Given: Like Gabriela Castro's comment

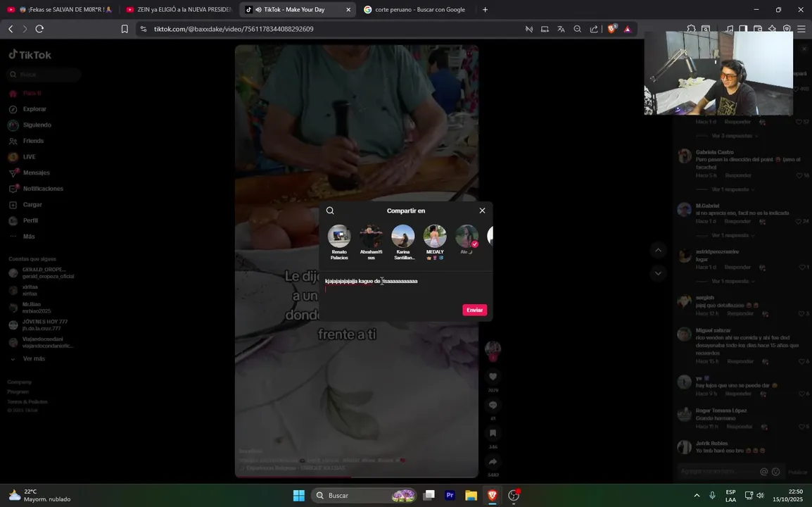Looking at the screenshot, I should tap(799, 175).
